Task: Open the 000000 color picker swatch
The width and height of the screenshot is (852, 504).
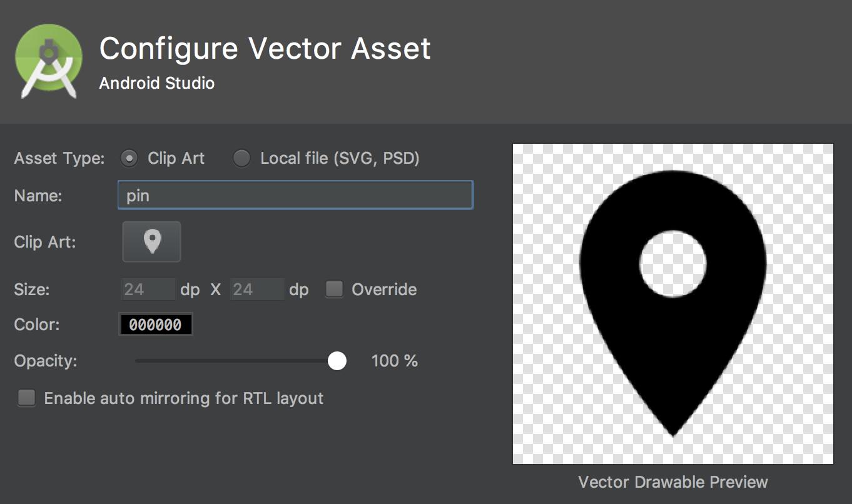Action: click(x=155, y=325)
